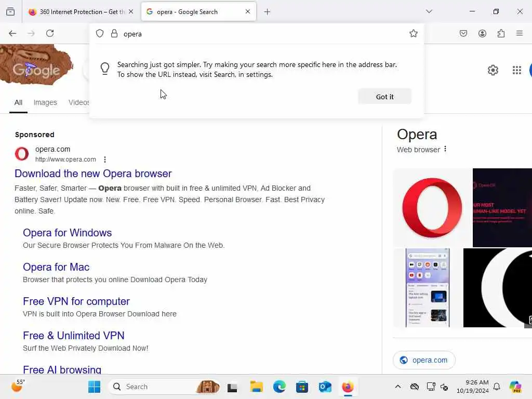Open the black-and-white Opera logo image
The image size is (532, 399).
[x=497, y=288]
